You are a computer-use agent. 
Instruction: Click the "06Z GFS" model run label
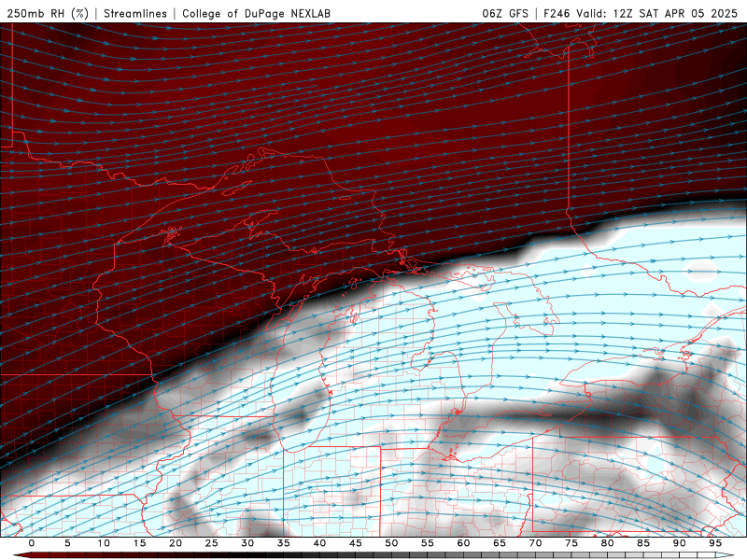(x=505, y=13)
